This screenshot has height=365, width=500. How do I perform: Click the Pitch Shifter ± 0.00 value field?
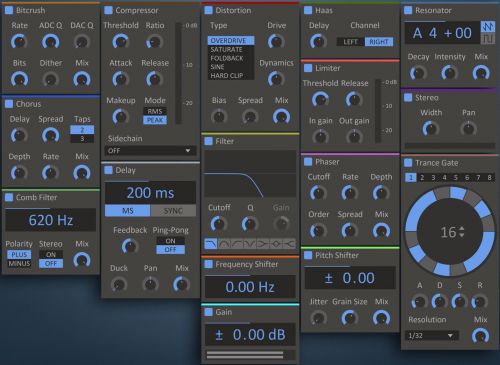click(x=350, y=278)
